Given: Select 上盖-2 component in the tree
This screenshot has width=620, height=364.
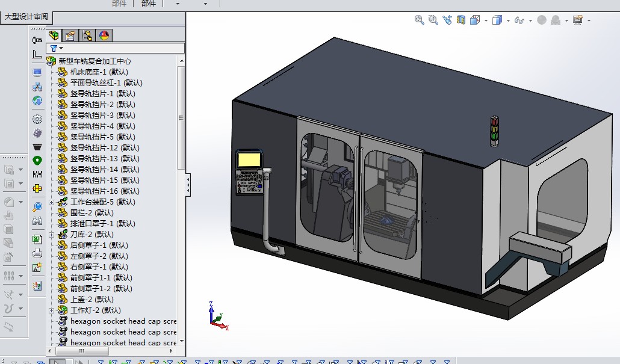Looking at the screenshot, I should pyautogui.click(x=91, y=300).
